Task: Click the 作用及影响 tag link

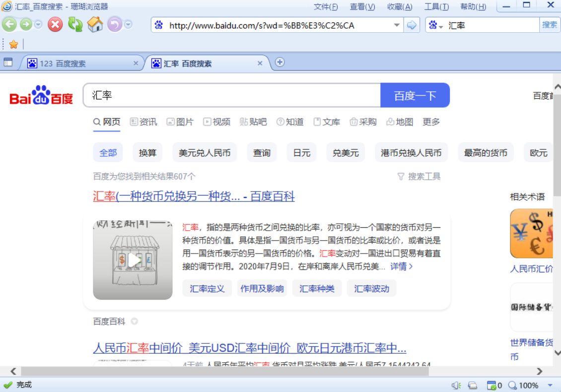Action: 262,289
